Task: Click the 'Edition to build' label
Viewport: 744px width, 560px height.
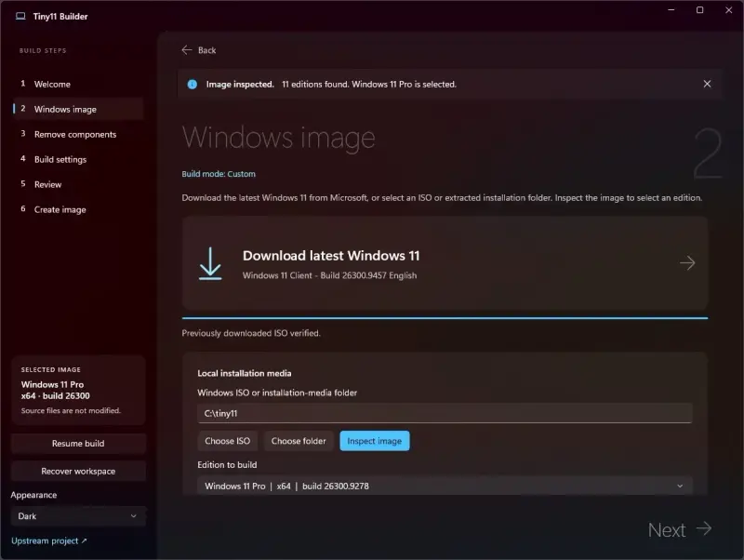Action: point(227,465)
